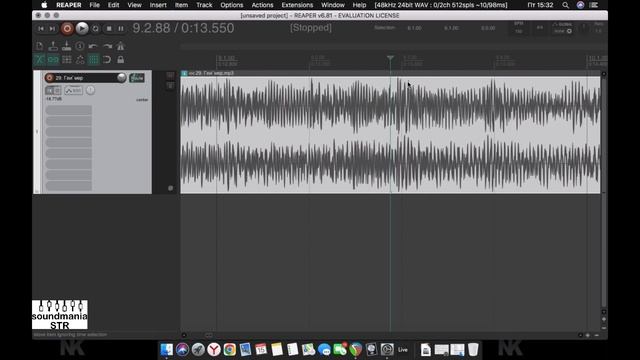
Task: Toggle the metronome icon
Action: pyautogui.click(x=120, y=46)
